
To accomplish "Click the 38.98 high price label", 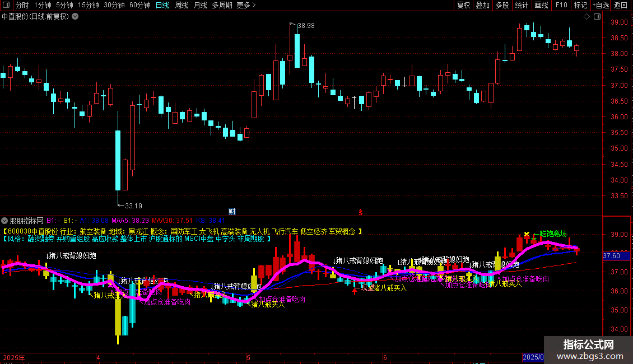I will point(306,25).
